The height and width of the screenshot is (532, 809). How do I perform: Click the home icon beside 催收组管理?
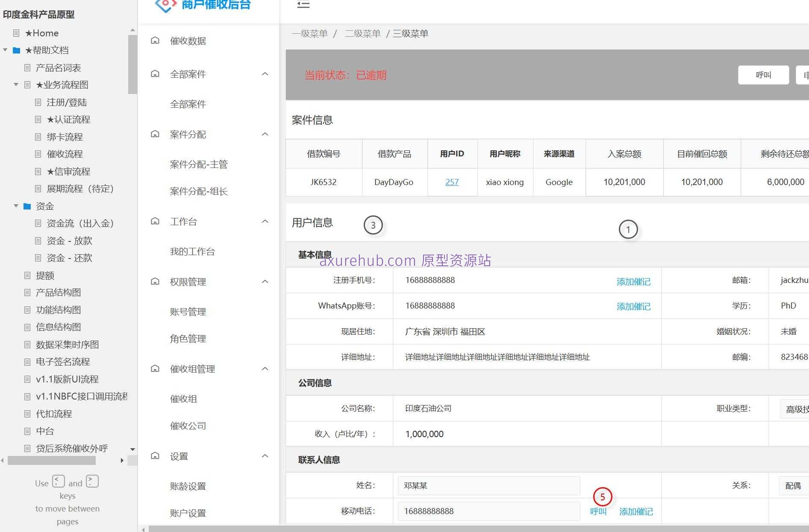coord(155,369)
